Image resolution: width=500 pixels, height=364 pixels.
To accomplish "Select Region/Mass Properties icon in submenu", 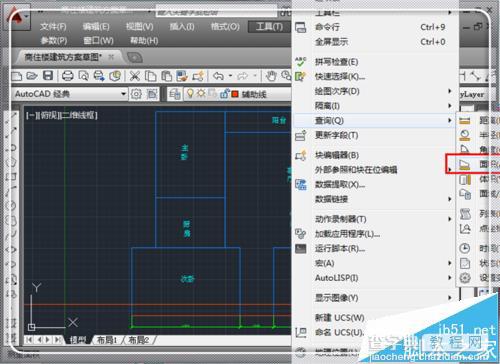I will pos(465,194).
